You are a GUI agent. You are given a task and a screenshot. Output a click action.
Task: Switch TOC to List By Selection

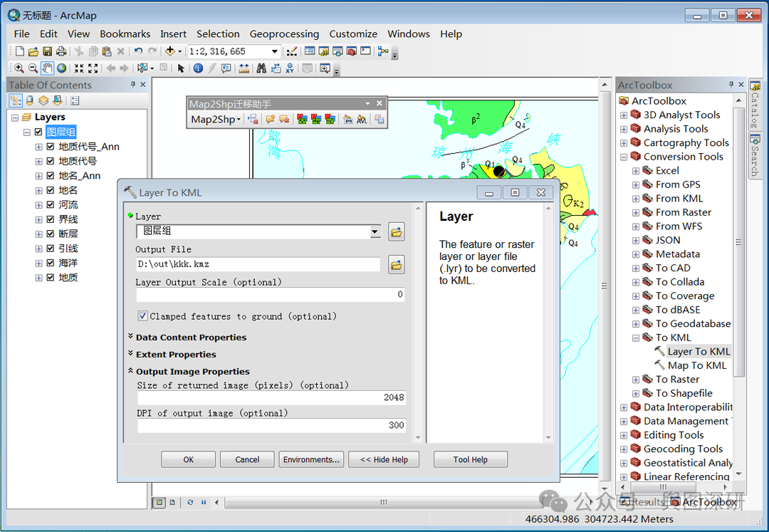pyautogui.click(x=58, y=100)
